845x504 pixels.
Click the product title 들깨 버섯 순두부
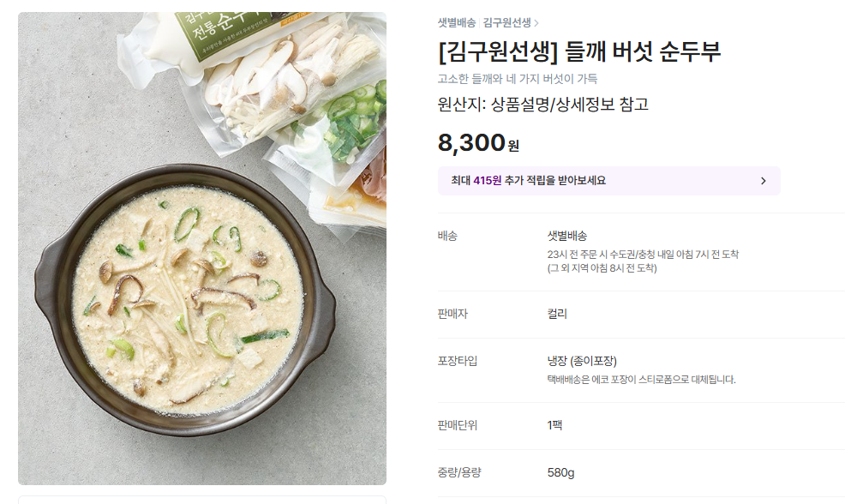[578, 52]
